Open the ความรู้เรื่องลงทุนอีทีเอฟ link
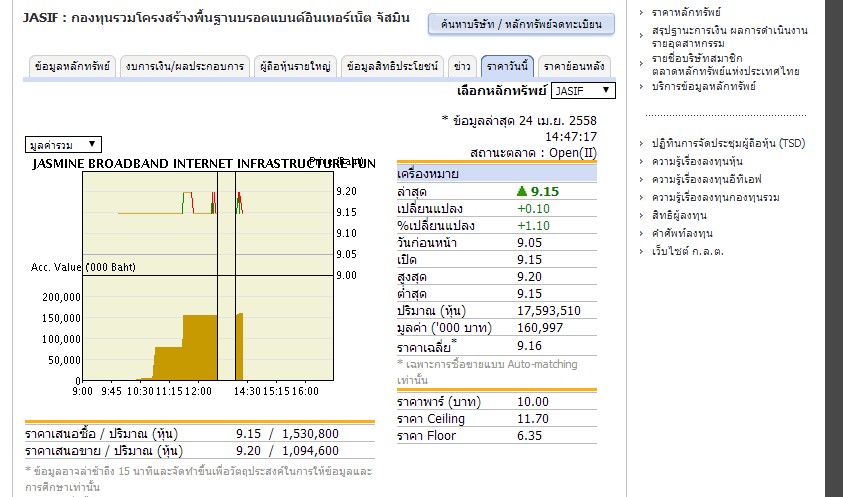The height and width of the screenshot is (497, 843). pos(706,179)
